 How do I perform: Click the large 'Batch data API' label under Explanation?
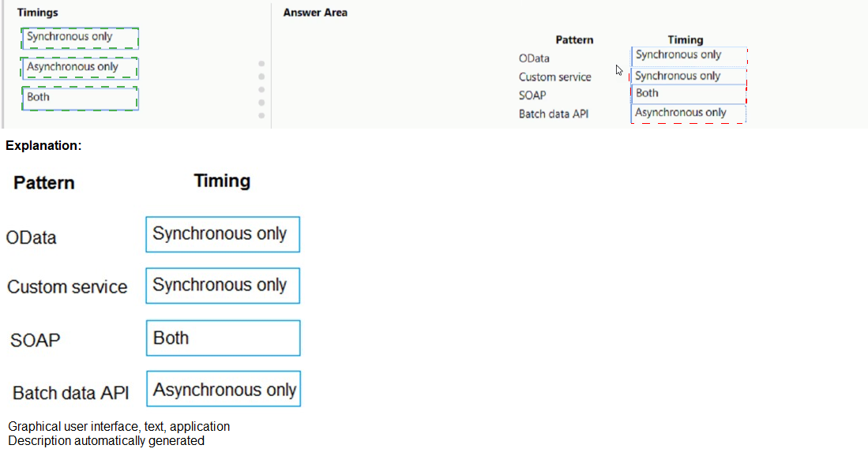click(x=71, y=393)
